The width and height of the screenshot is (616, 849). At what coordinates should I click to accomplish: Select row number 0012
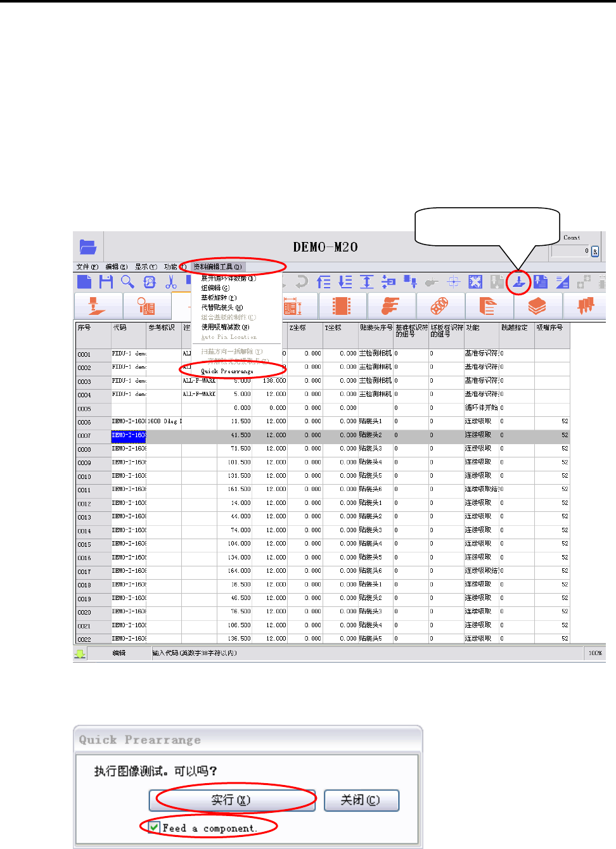[93, 504]
